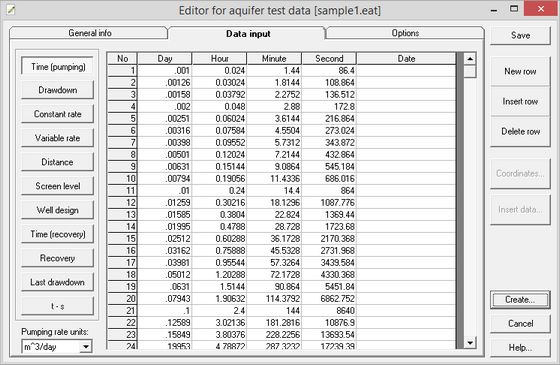
Task: Select Day cell with value .00251
Action: (x=165, y=119)
